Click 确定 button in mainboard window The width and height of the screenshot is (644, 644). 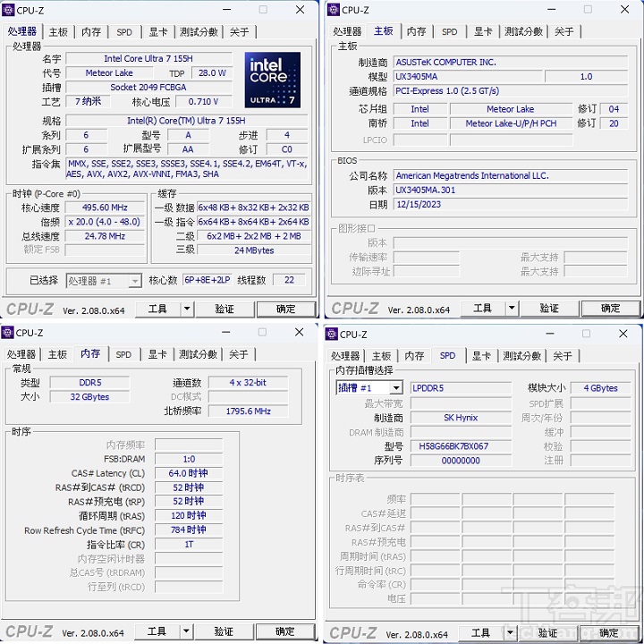click(611, 308)
